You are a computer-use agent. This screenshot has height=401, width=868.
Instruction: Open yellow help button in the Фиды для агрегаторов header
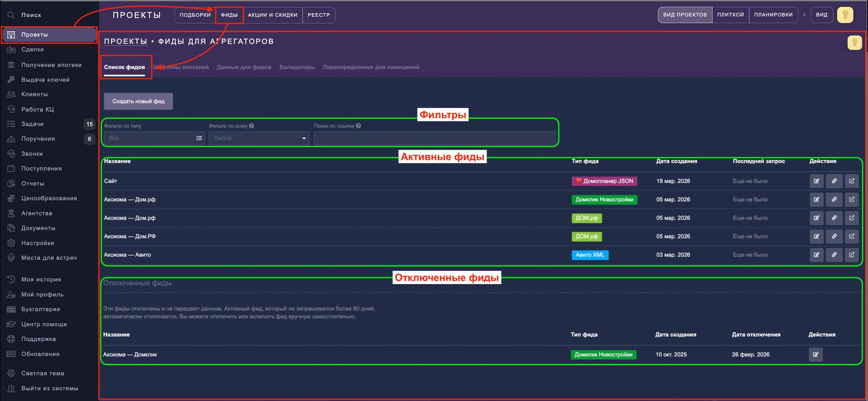click(854, 43)
